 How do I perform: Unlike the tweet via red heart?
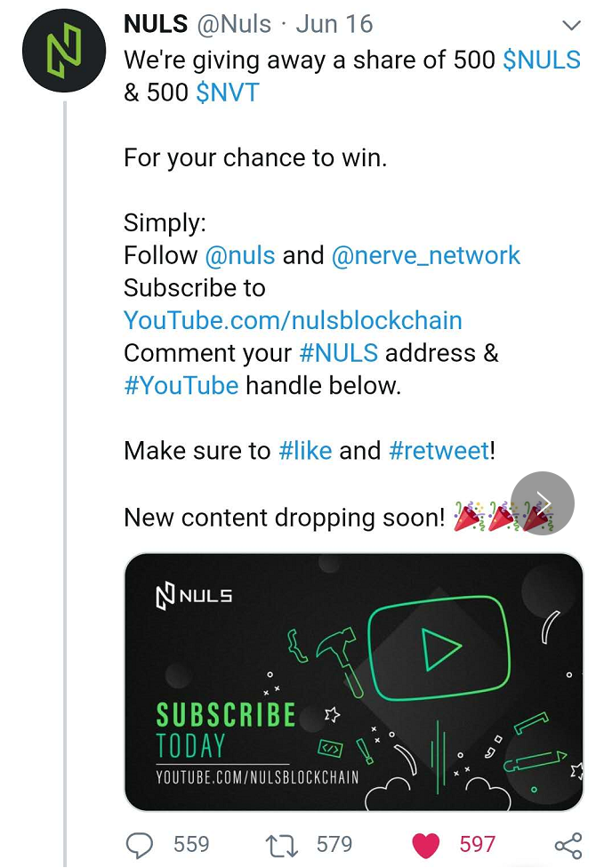tap(426, 845)
